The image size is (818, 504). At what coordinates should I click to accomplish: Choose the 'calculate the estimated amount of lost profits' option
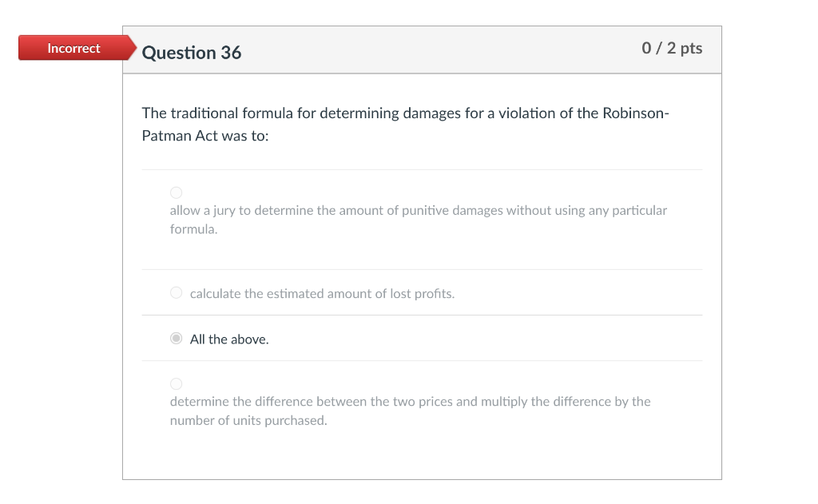(176, 292)
